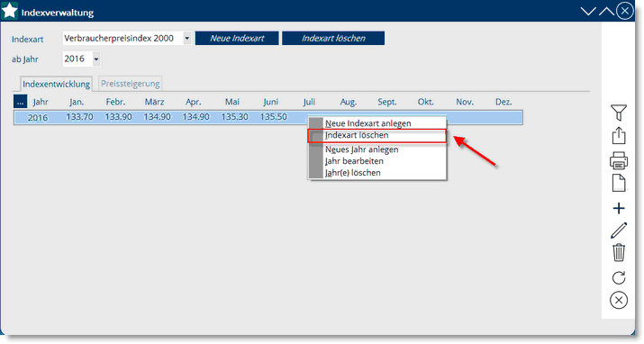Viewport: 644px width, 344px height.
Task: Click the Aug. column header
Action: 349,102
